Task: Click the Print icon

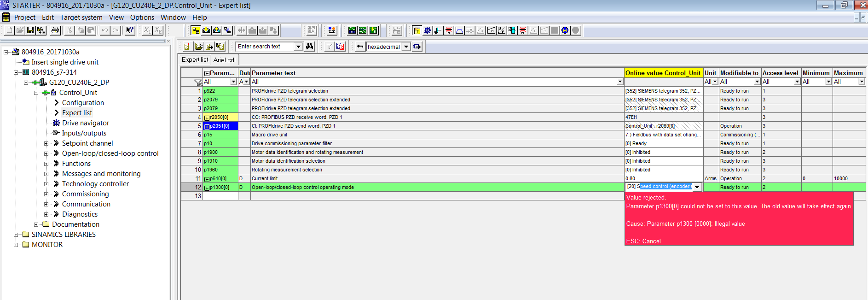Action: [55, 30]
